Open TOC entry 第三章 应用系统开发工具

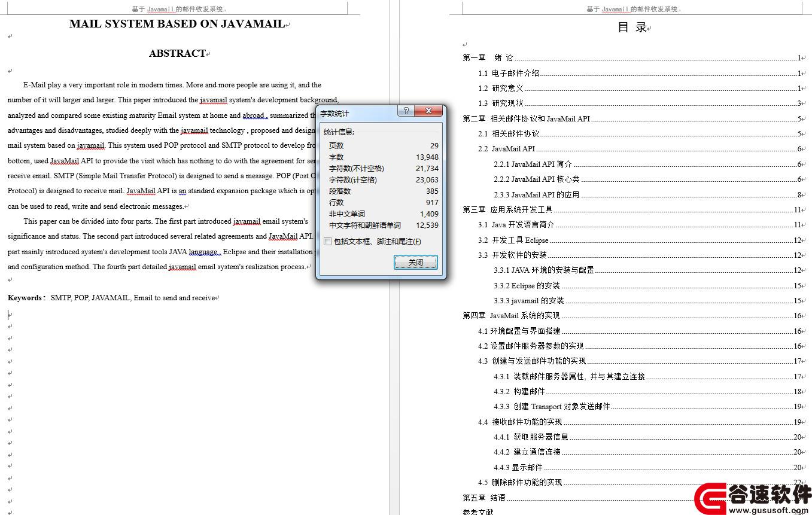[x=632, y=209]
